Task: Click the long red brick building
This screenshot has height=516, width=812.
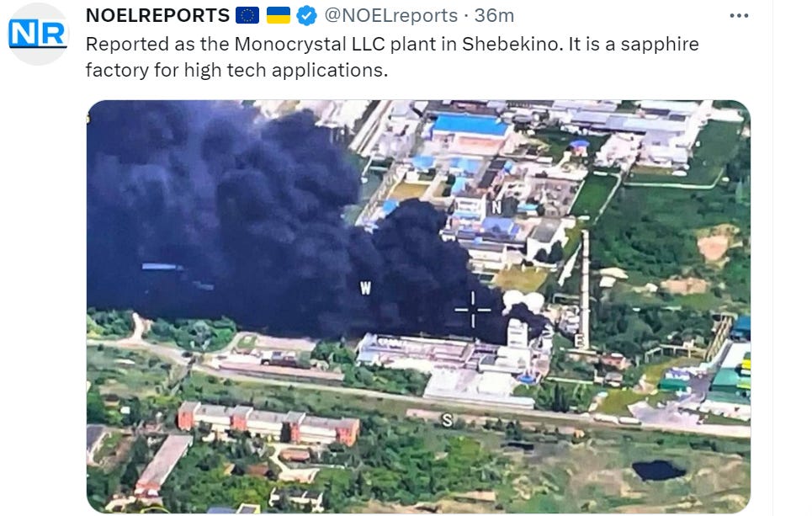Action: coord(268,423)
